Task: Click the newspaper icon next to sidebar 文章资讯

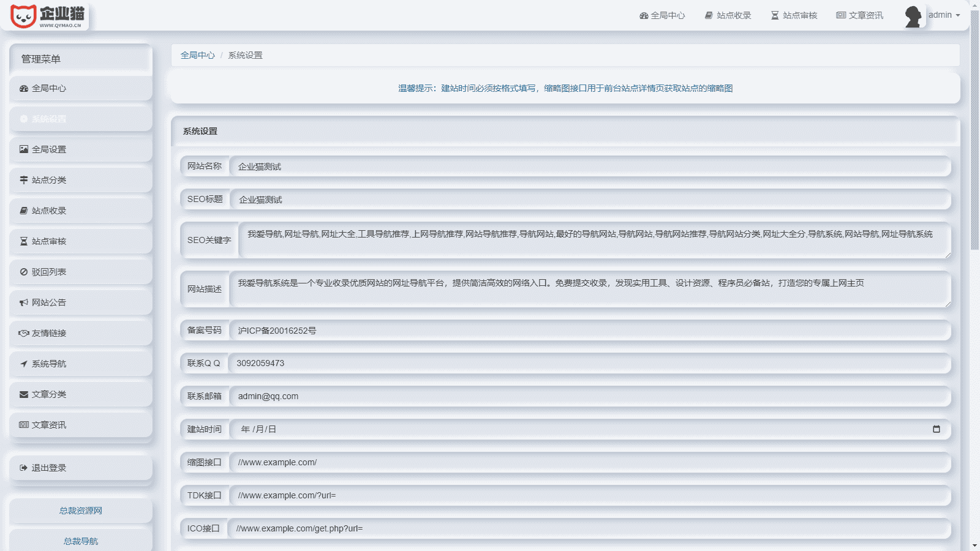Action: 24,425
